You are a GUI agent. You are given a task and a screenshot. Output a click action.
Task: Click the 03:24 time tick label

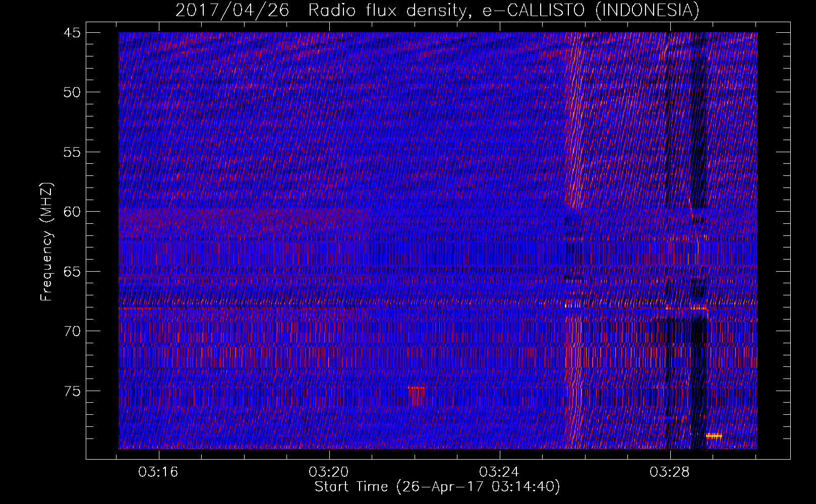[x=499, y=472]
